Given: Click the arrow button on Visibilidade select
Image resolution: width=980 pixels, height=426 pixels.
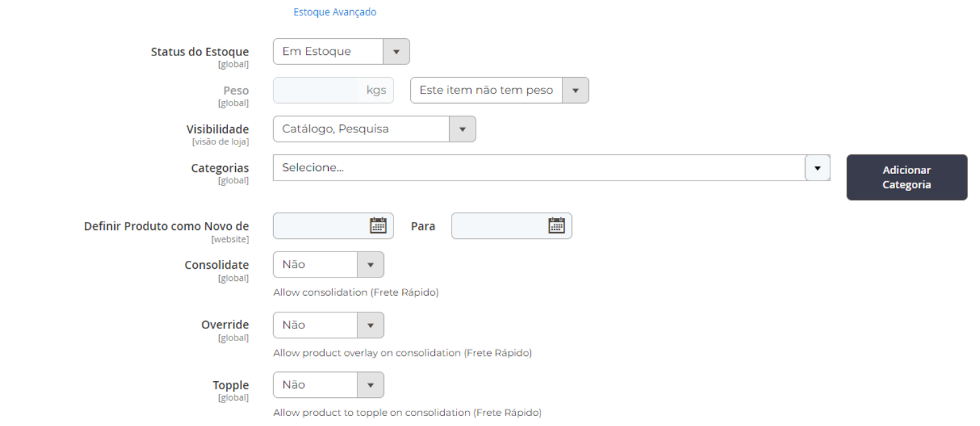Looking at the screenshot, I should 462,129.
